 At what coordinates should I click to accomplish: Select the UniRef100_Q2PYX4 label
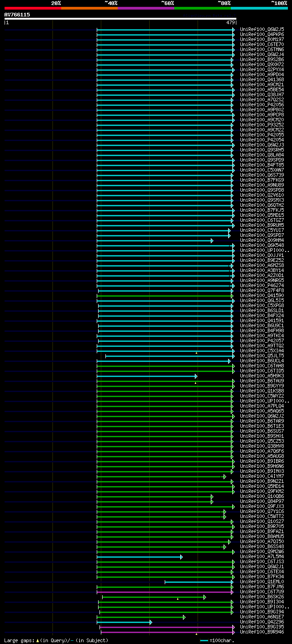[262, 70]
